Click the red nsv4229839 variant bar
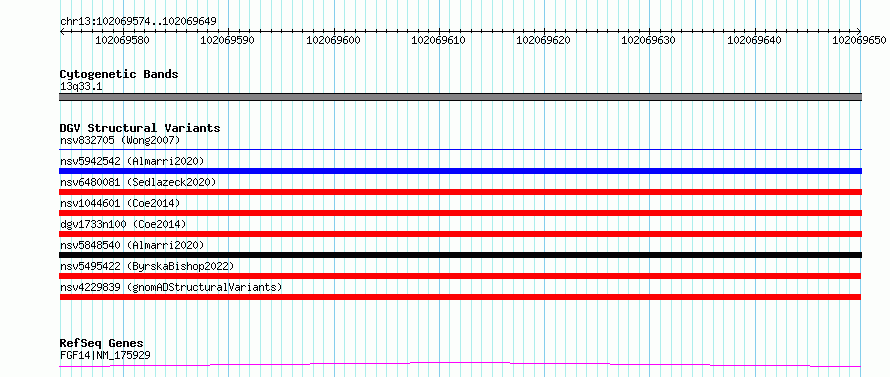 461,297
